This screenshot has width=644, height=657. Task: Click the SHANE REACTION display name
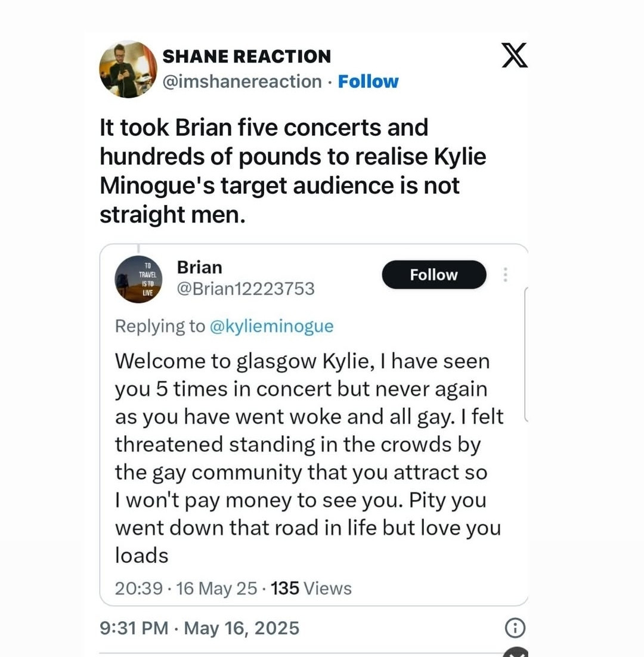(247, 57)
